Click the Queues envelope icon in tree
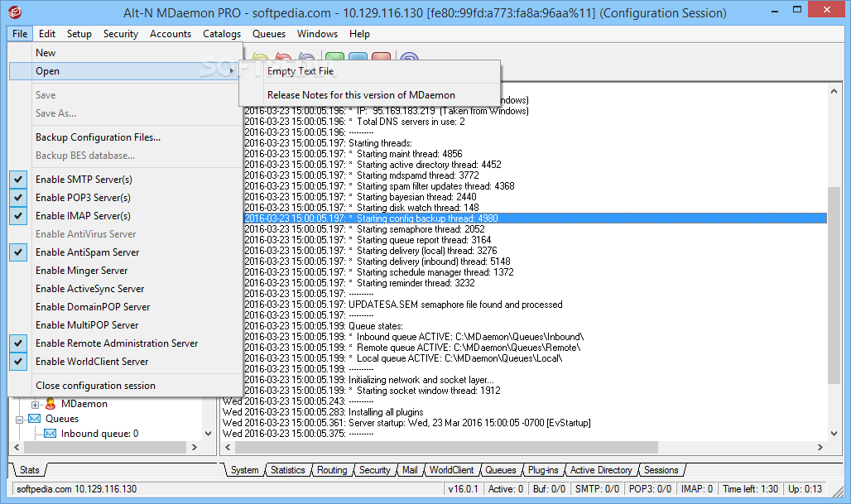The height and width of the screenshot is (504, 851). coord(34,418)
